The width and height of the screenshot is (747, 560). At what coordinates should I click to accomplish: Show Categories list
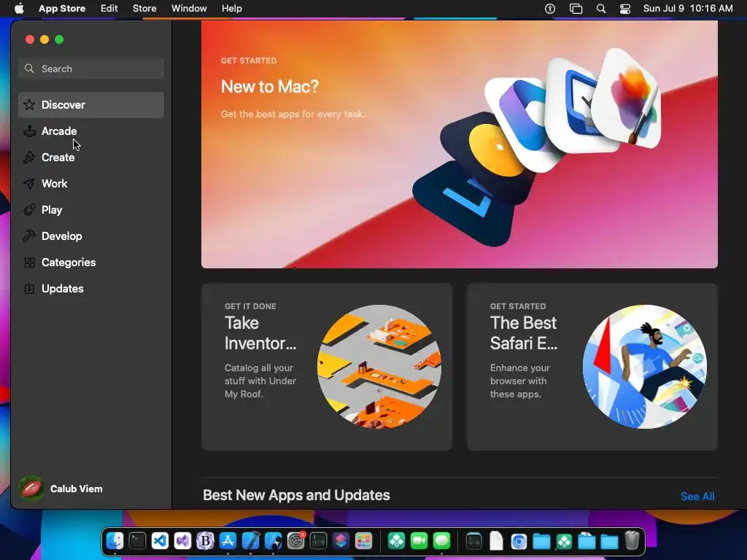[x=91, y=262]
